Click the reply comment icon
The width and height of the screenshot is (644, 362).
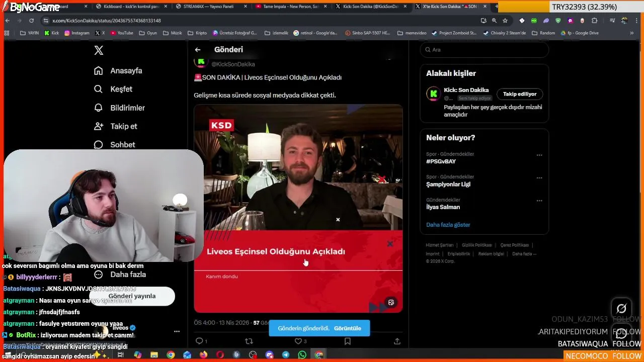pos(199,341)
